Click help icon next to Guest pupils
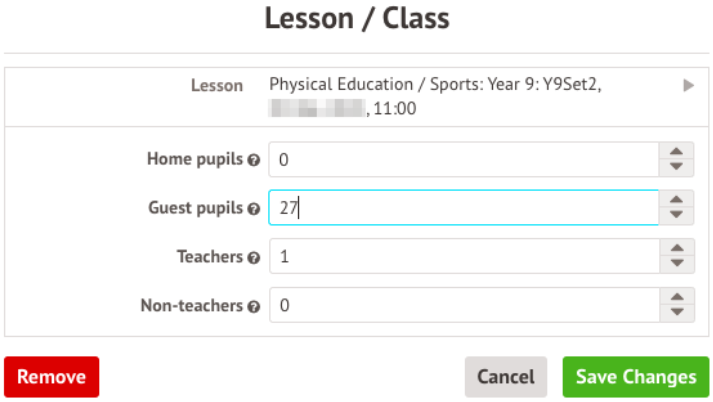 tap(254, 209)
